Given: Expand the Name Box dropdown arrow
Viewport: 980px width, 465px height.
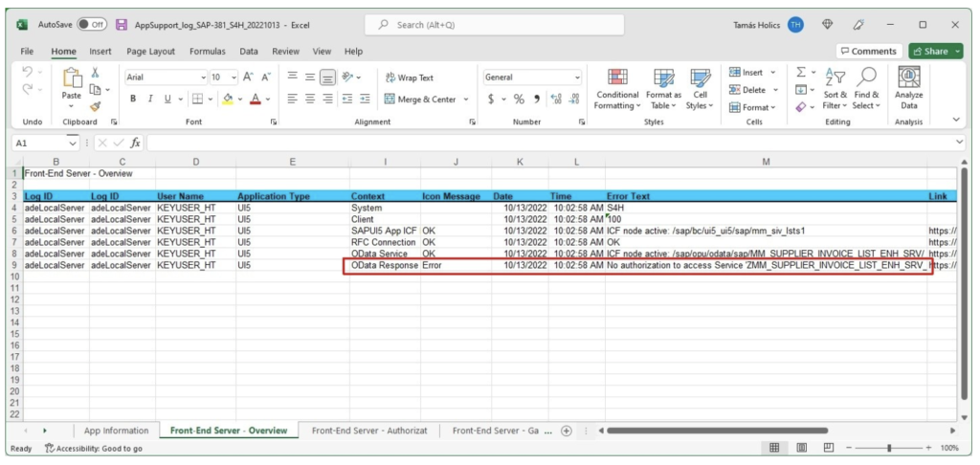Looking at the screenshot, I should (74, 144).
